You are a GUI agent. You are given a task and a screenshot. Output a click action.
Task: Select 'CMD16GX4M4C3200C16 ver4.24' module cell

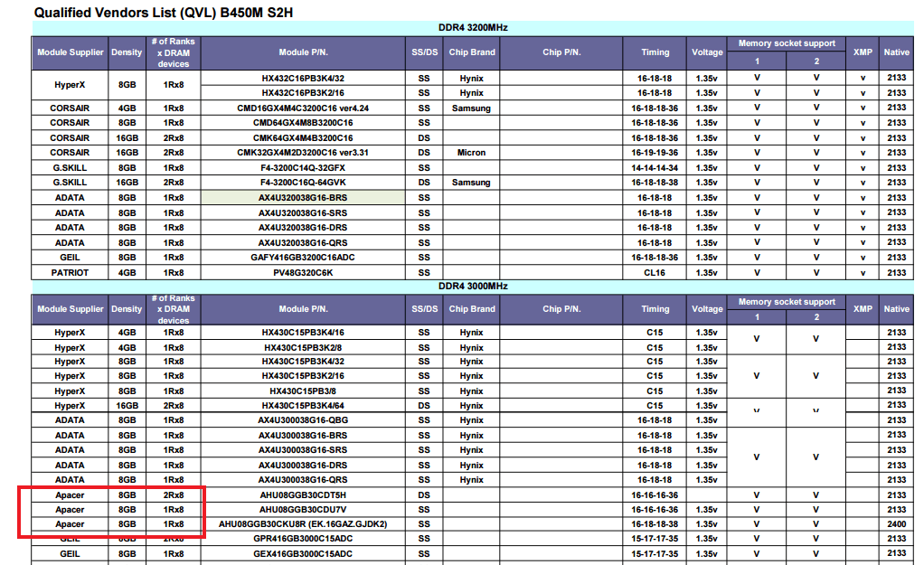[x=303, y=108]
